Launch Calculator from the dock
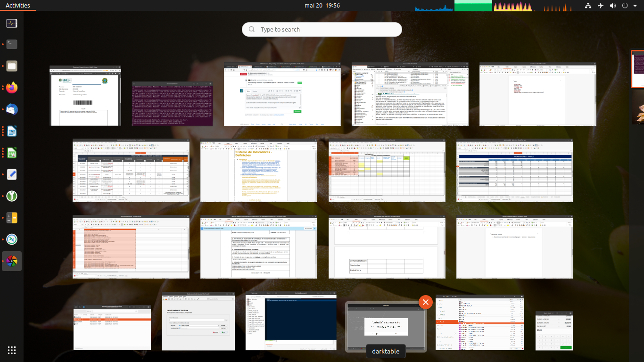This screenshot has height=362, width=644. [x=12, y=217]
